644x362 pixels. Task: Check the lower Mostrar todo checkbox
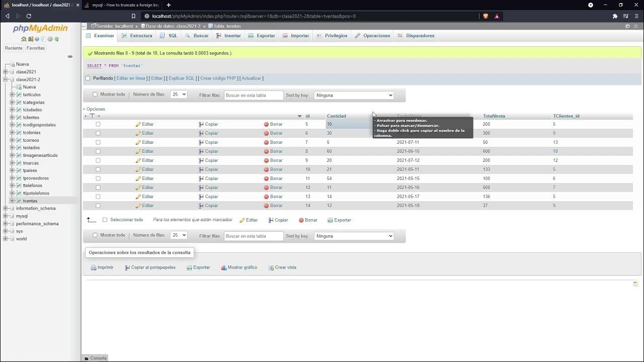tap(95, 235)
